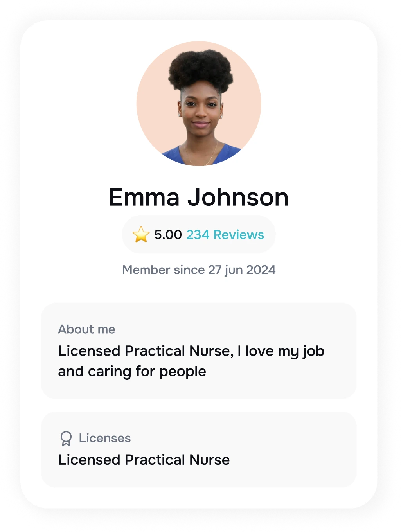Select the last name Johnson in heading
The height and width of the screenshot is (532, 401).
[x=238, y=197]
